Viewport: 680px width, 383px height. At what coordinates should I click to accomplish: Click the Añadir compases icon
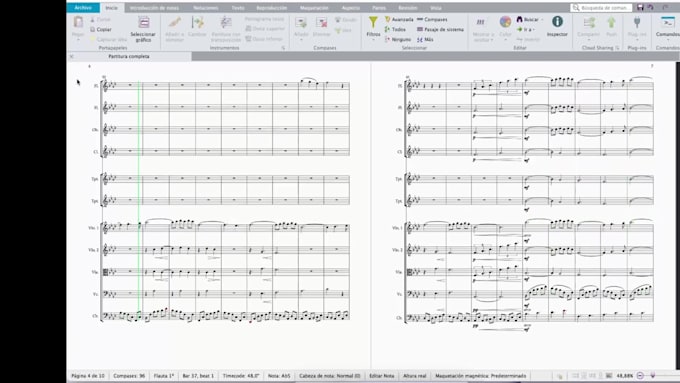(301, 23)
